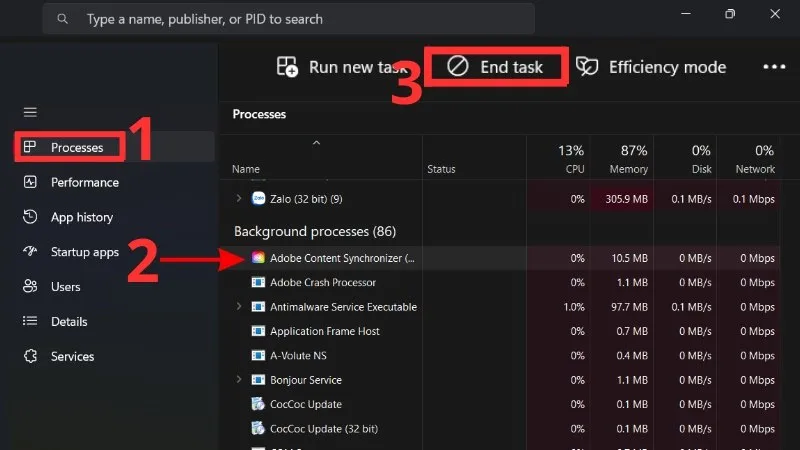Sort by the Memory column header
This screenshot has height=450, width=800.
tap(629, 169)
